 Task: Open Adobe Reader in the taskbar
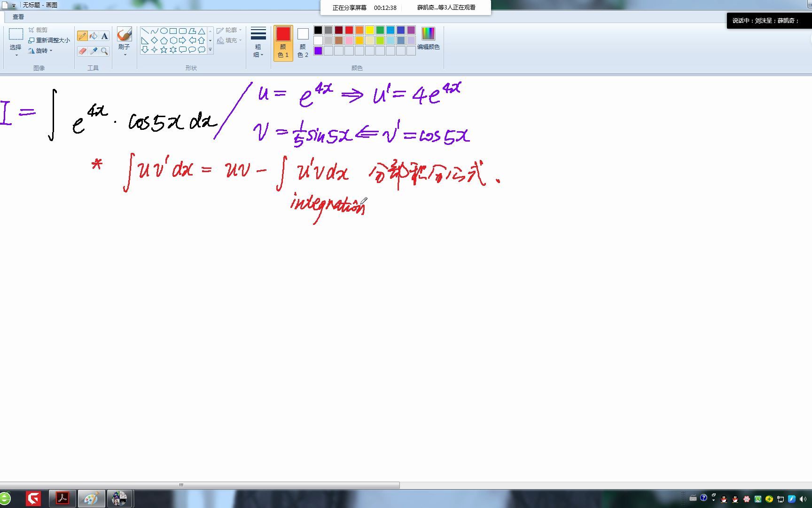coord(62,498)
